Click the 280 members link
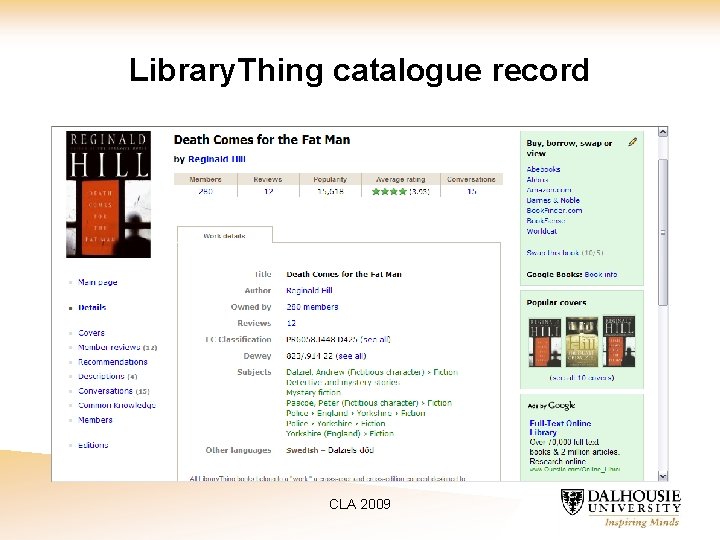This screenshot has height=540, width=720. point(312,307)
